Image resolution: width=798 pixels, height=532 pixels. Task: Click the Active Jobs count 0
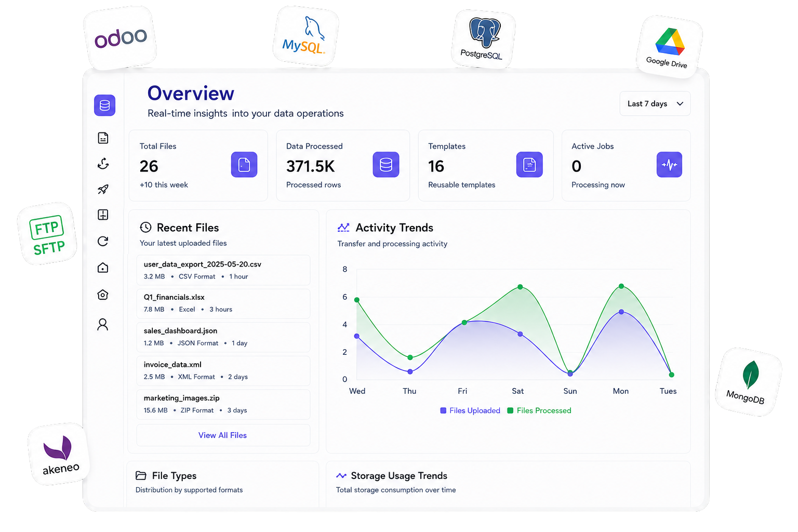pyautogui.click(x=576, y=166)
